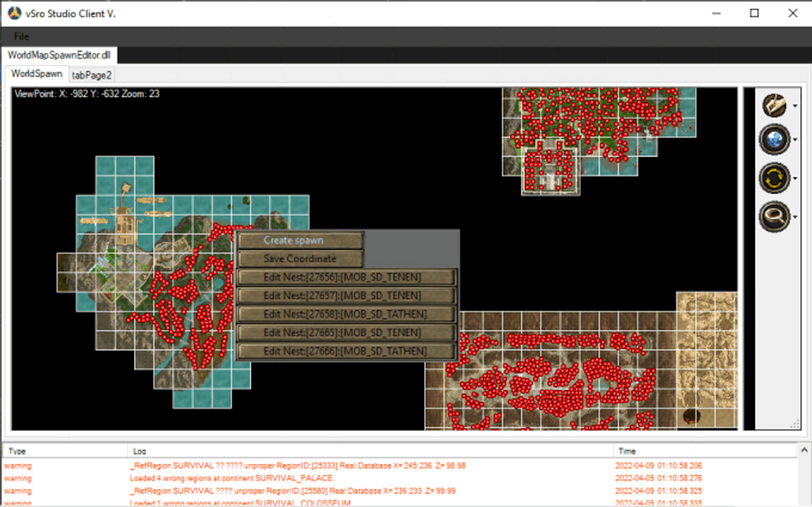Viewport: 812px width, 507px height.
Task: Choose Edit Nest 27666 MOB_SD_TATHEN entry
Action: (x=347, y=351)
